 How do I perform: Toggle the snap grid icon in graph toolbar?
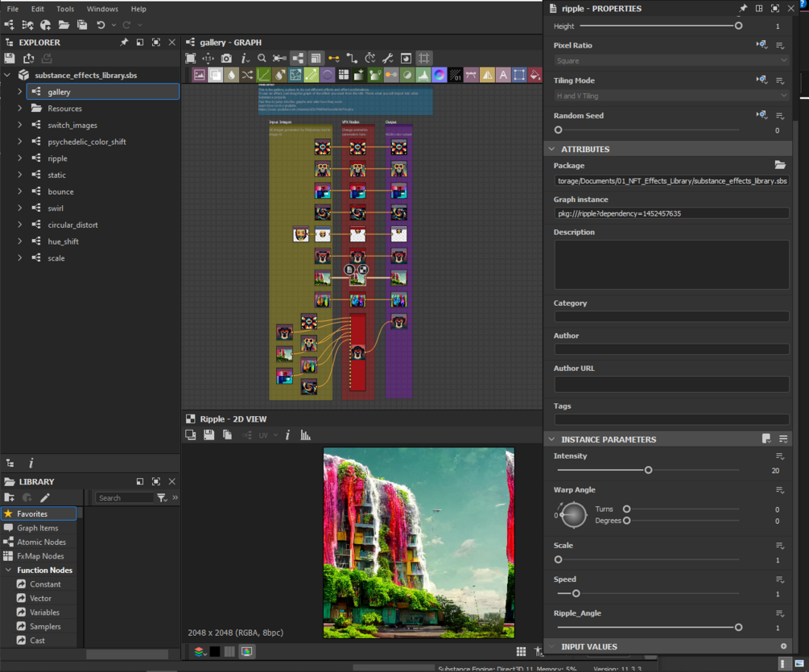click(424, 57)
